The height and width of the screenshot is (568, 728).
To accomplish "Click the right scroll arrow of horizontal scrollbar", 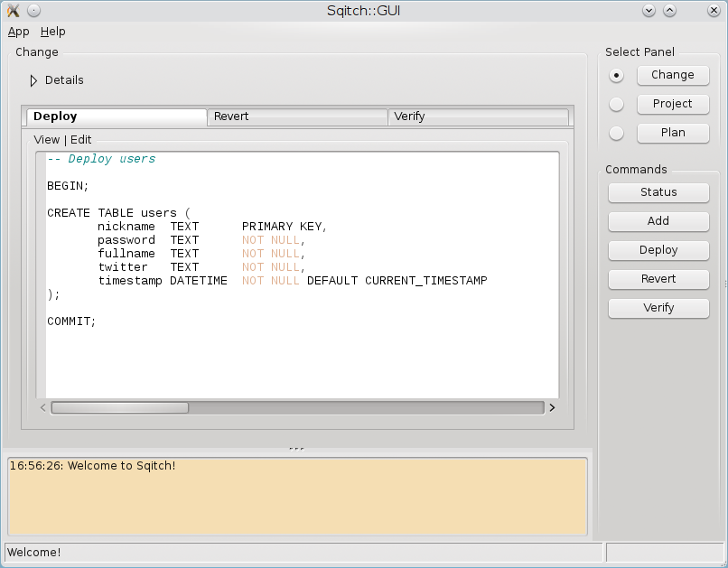I will tap(552, 407).
